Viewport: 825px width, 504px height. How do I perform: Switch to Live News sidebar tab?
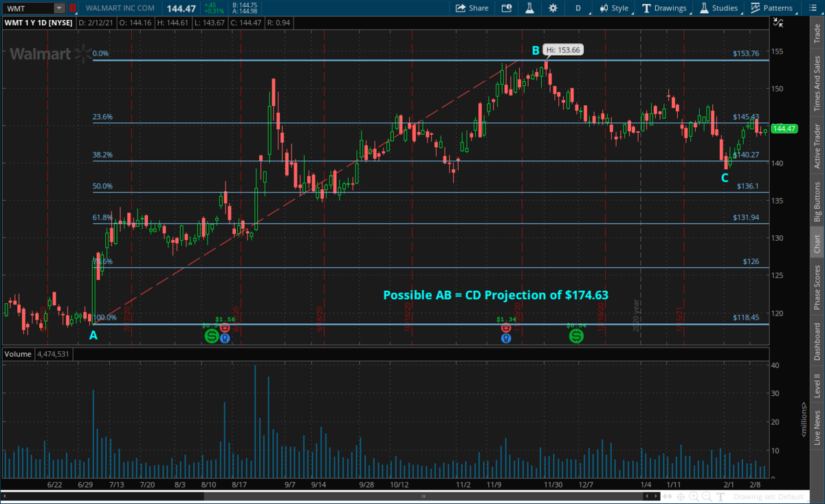[817, 426]
